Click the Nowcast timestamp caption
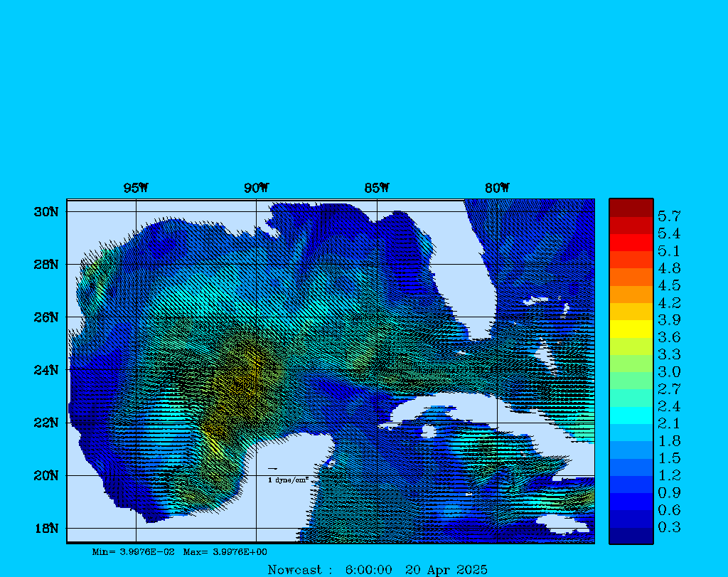The height and width of the screenshot is (577, 728). tap(378, 569)
